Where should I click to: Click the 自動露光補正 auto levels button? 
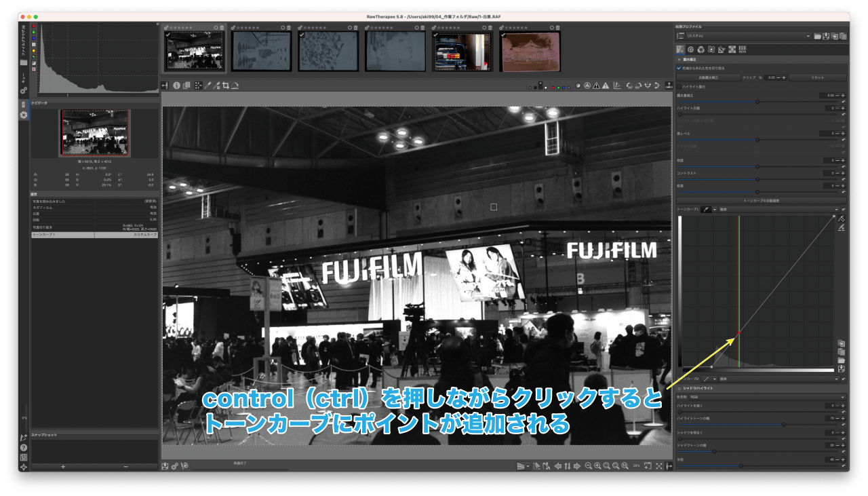pos(709,77)
